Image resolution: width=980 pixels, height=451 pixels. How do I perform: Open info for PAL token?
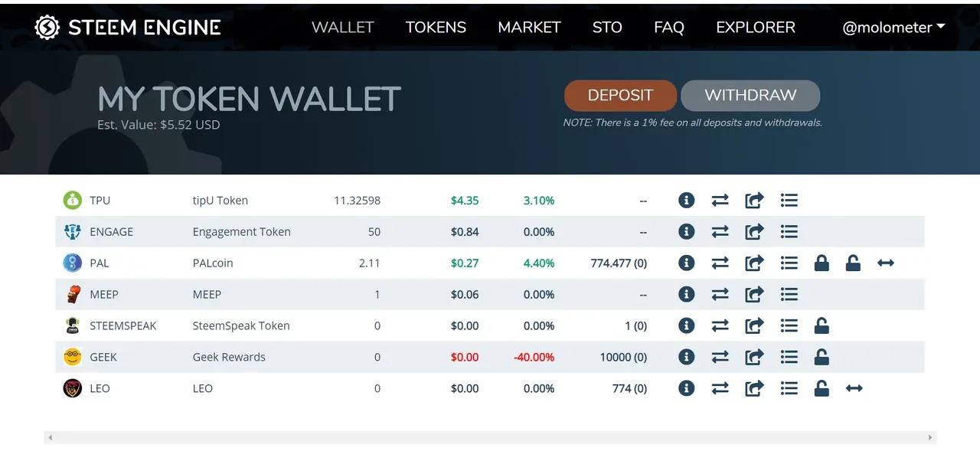pos(687,263)
